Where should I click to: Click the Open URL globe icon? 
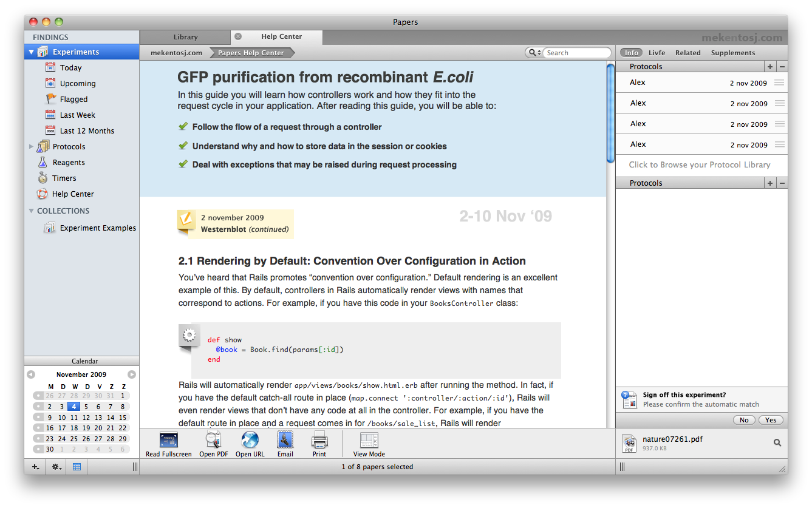click(x=250, y=440)
